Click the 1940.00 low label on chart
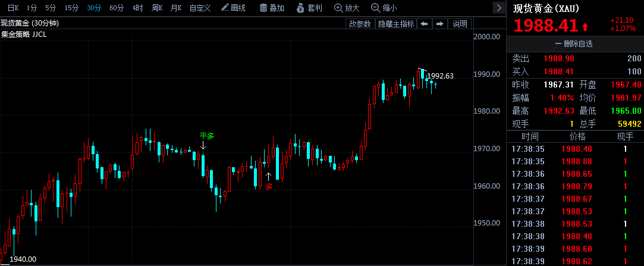 [23, 259]
